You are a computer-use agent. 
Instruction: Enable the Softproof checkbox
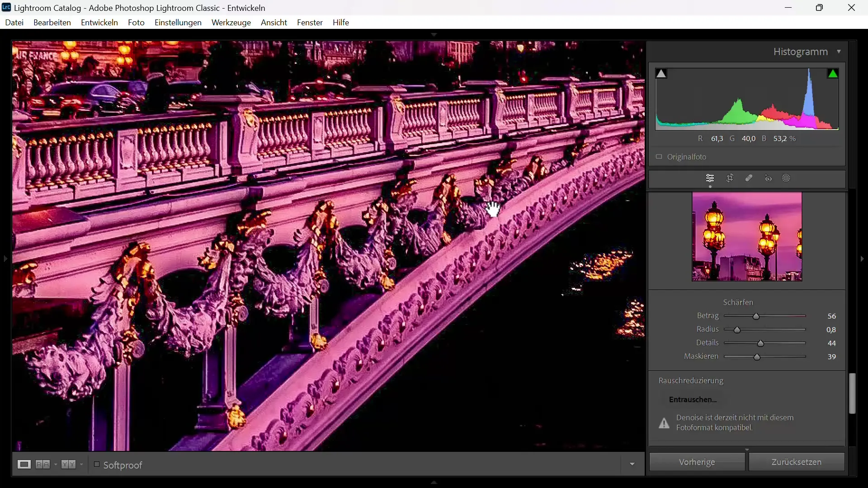point(96,465)
